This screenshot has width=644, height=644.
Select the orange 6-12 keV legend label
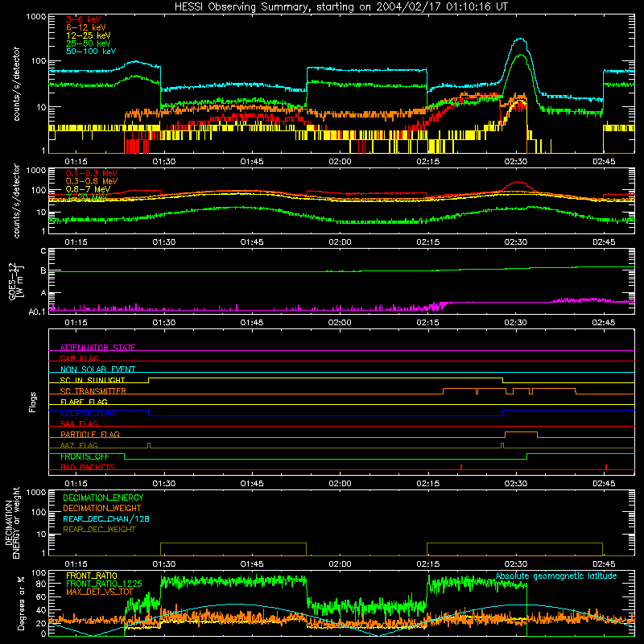click(x=86, y=27)
